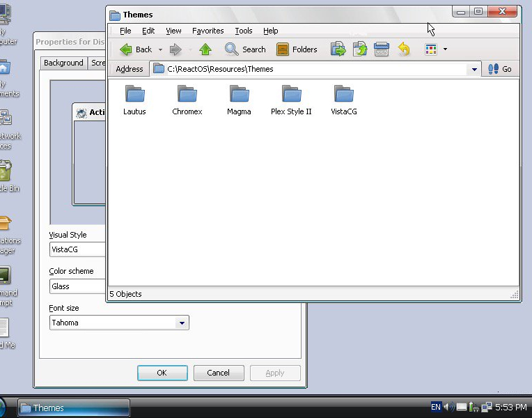The height and width of the screenshot is (418, 532).
Task: Click the safely remove hardware tray icon
Action: coord(474,407)
